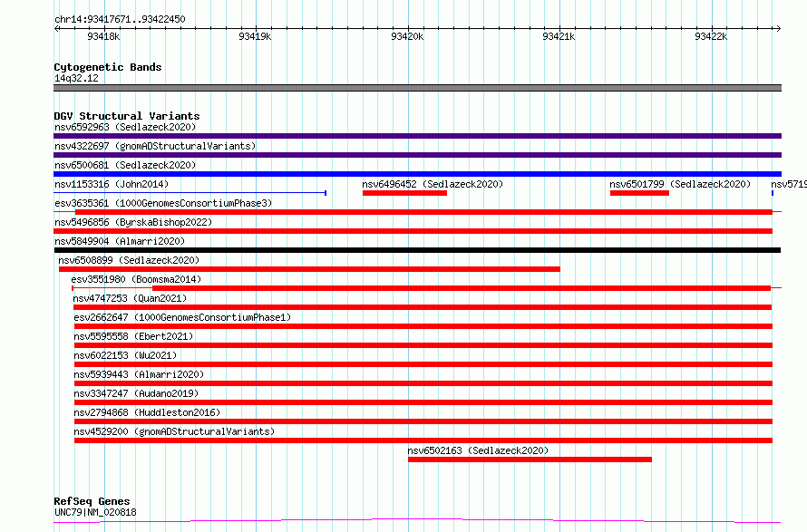807x532 pixels.
Task: Open esv2662647 (1000GenomesConsortiumPhase1) label
Action: pos(182,317)
